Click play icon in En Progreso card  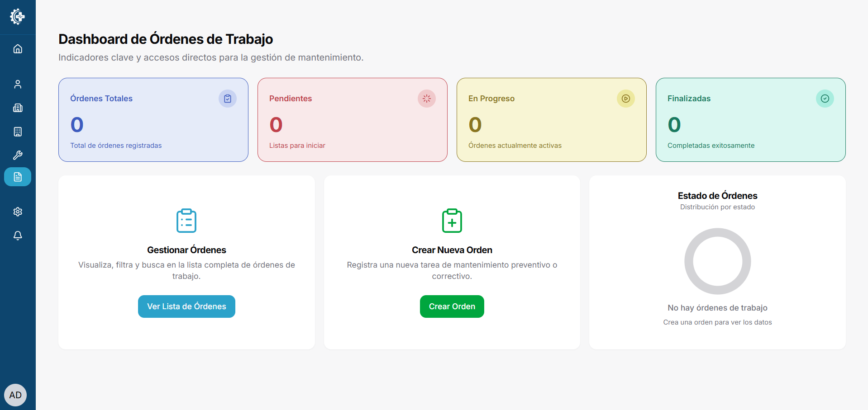pos(626,99)
